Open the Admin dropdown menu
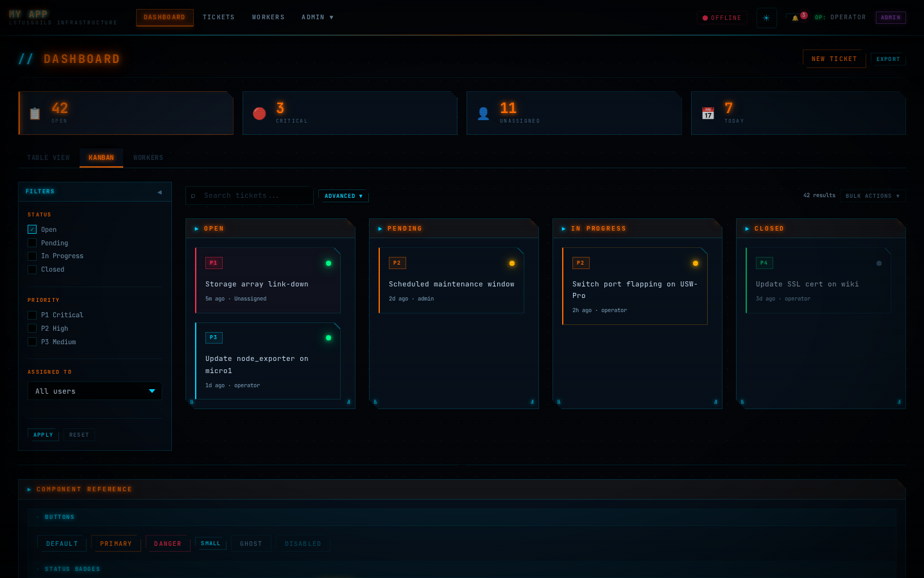The height and width of the screenshot is (578, 924). [318, 17]
